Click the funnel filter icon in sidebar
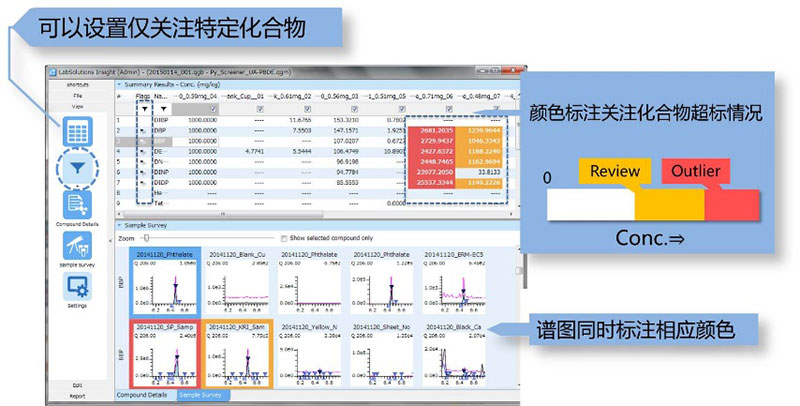 click(77, 169)
